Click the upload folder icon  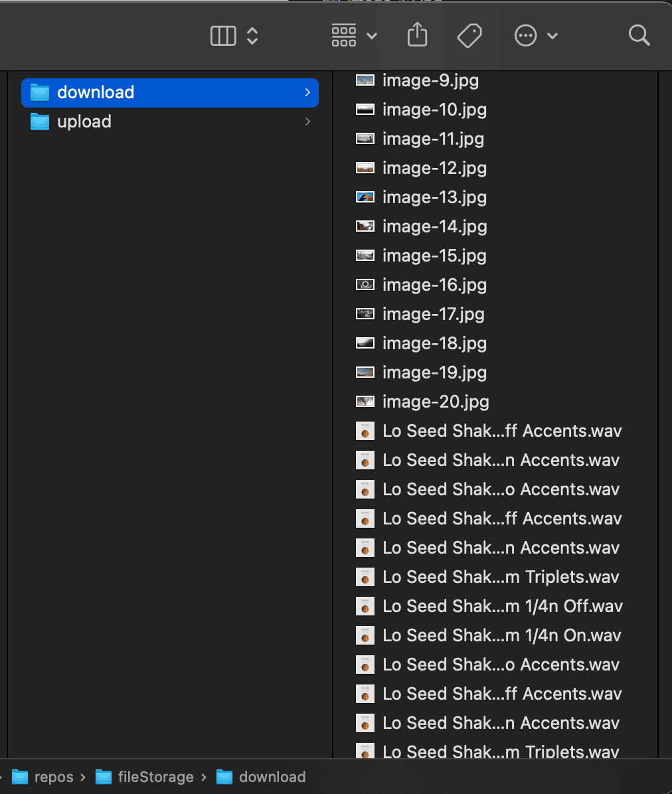40,121
